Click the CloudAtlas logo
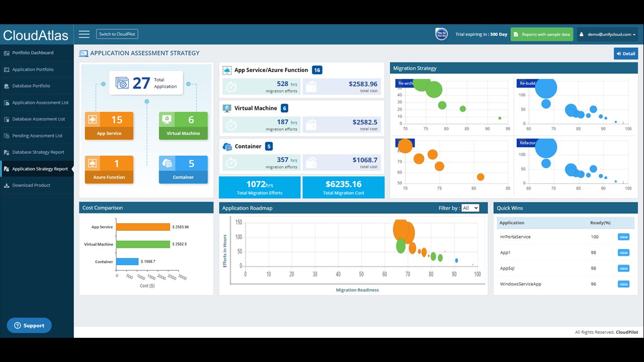Viewport: 644px width, 362px height. click(x=36, y=35)
